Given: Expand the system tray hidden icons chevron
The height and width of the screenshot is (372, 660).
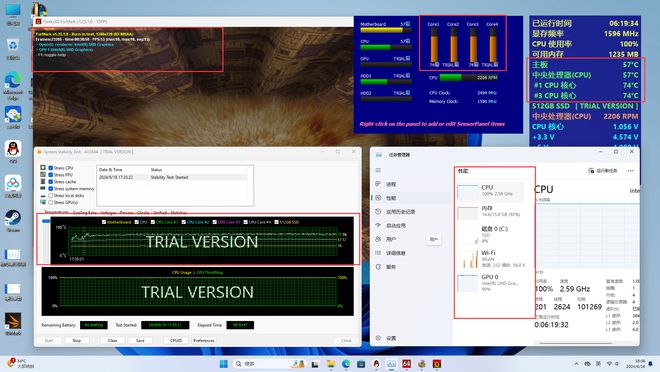Looking at the screenshot, I should click(x=576, y=364).
